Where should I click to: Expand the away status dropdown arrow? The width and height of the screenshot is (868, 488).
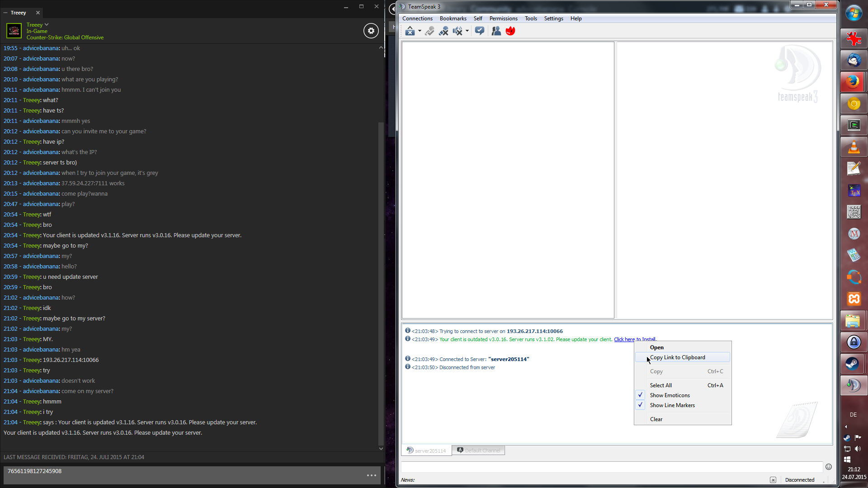(420, 31)
